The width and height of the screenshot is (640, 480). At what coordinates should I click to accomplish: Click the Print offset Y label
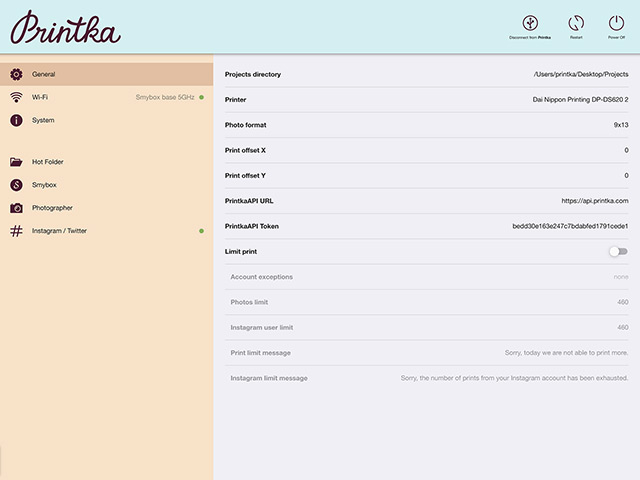(x=245, y=176)
